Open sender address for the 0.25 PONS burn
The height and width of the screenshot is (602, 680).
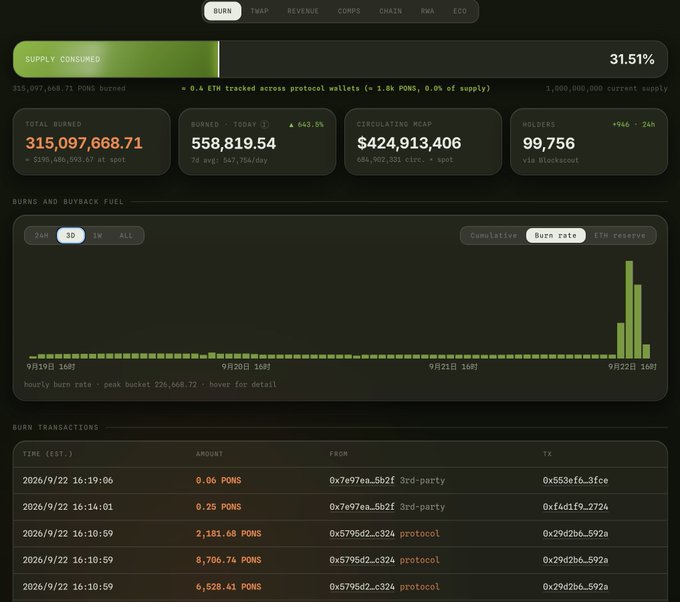362,507
